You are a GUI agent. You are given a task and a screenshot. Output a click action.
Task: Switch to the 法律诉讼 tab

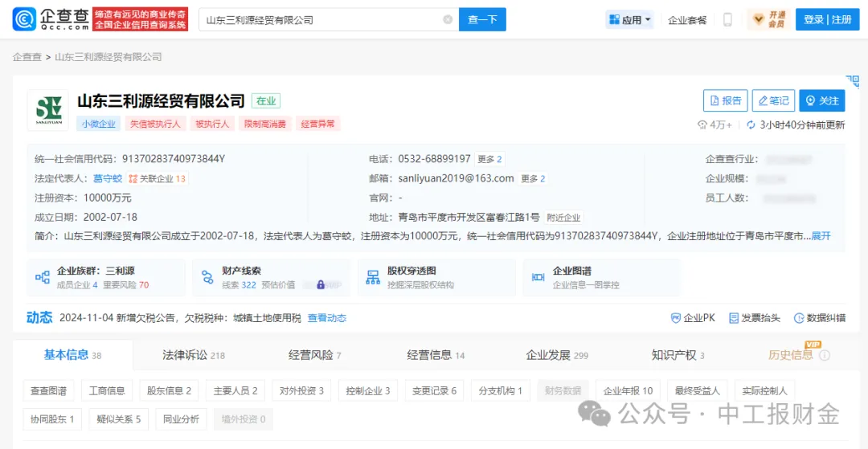(x=194, y=355)
